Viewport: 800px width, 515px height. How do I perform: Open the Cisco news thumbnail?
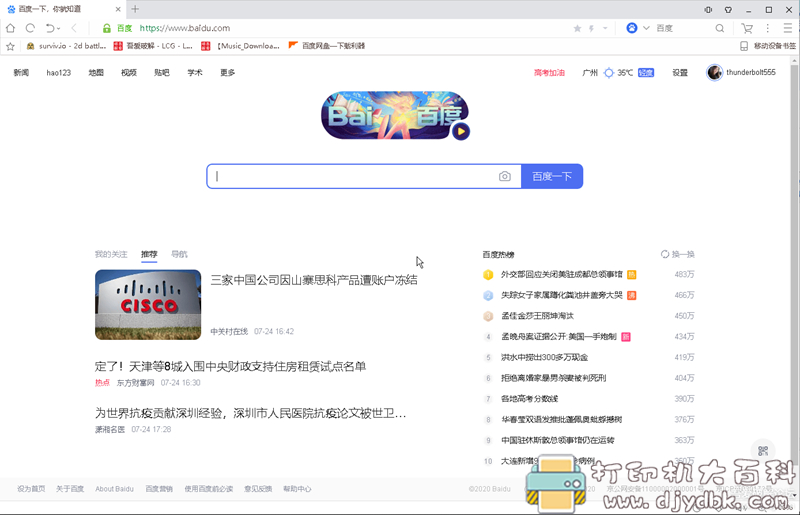[148, 305]
